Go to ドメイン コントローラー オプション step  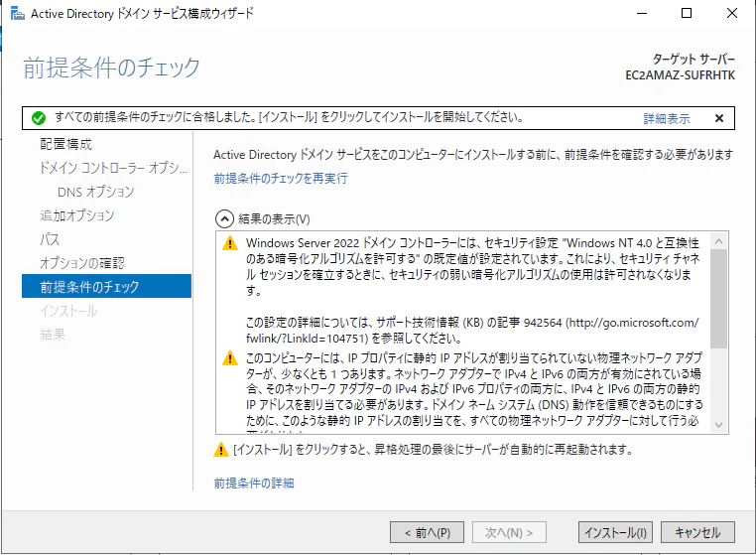[114, 168]
